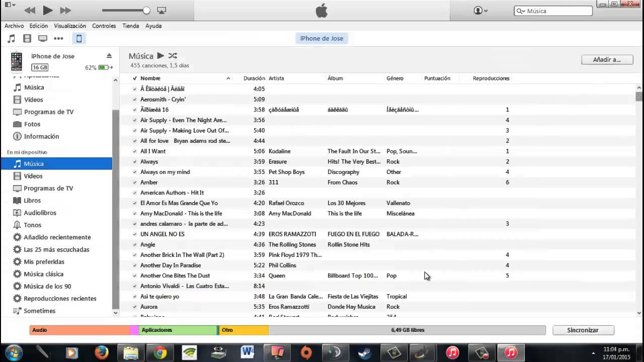Viewport: 644px width, 362px height.
Task: Open the Ayuda menu
Action: (x=153, y=26)
